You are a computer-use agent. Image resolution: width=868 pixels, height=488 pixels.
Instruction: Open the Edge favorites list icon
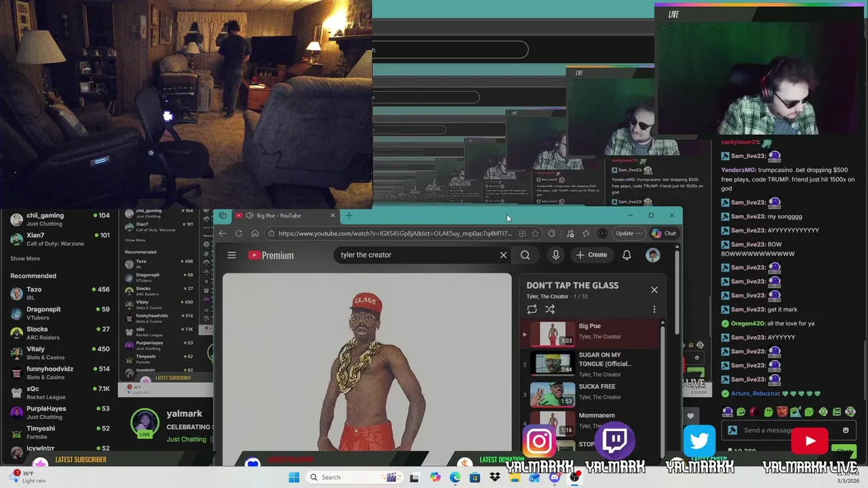586,233
